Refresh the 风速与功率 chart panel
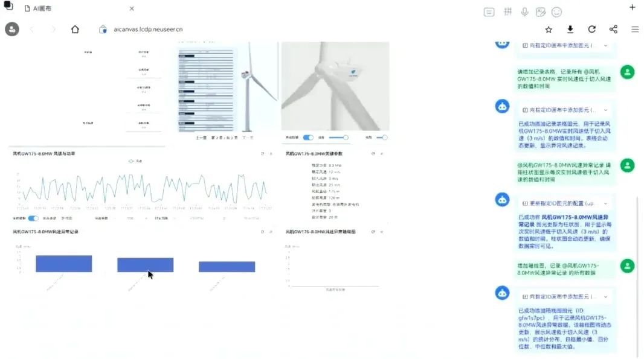This screenshot has height=359, width=644. click(262, 154)
